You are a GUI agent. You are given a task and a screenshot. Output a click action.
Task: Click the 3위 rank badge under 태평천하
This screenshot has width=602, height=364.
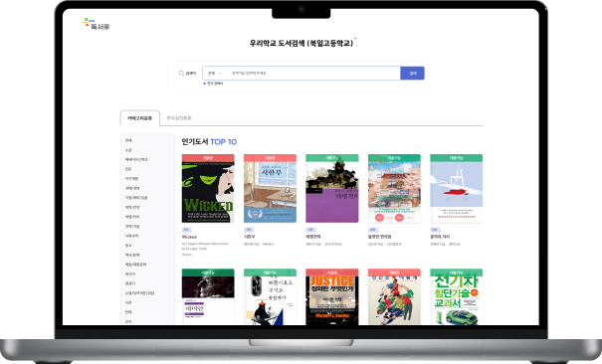click(x=310, y=230)
